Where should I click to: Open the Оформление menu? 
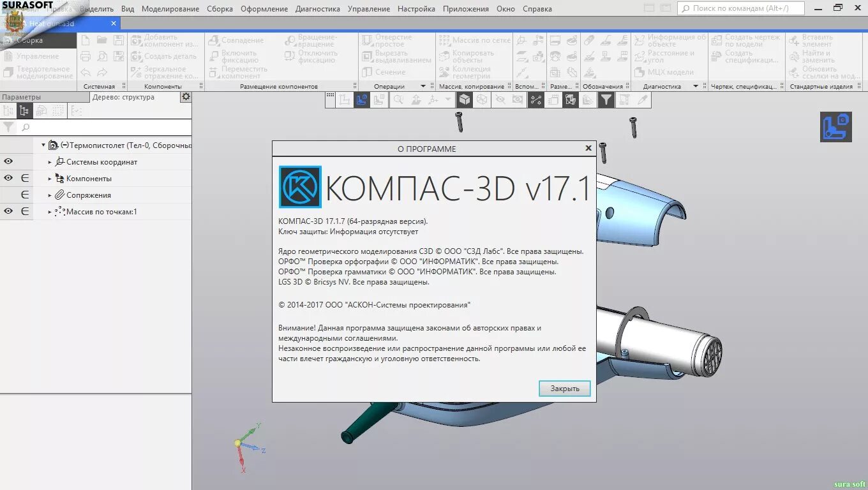[264, 9]
